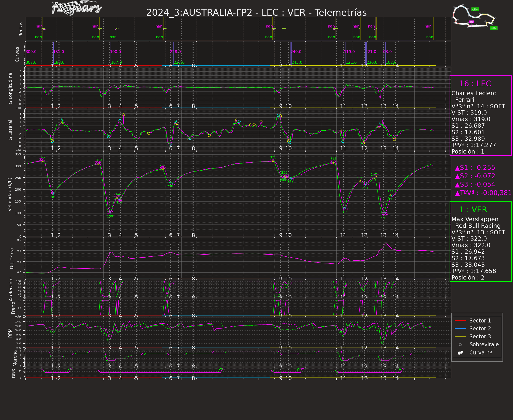Click DRS Detection Zone 1 green tag
513x420 pixels.
(475, 9)
